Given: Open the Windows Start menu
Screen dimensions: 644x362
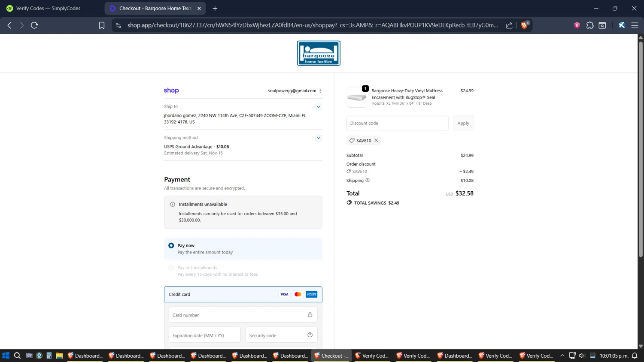Looking at the screenshot, I should [x=6, y=356].
